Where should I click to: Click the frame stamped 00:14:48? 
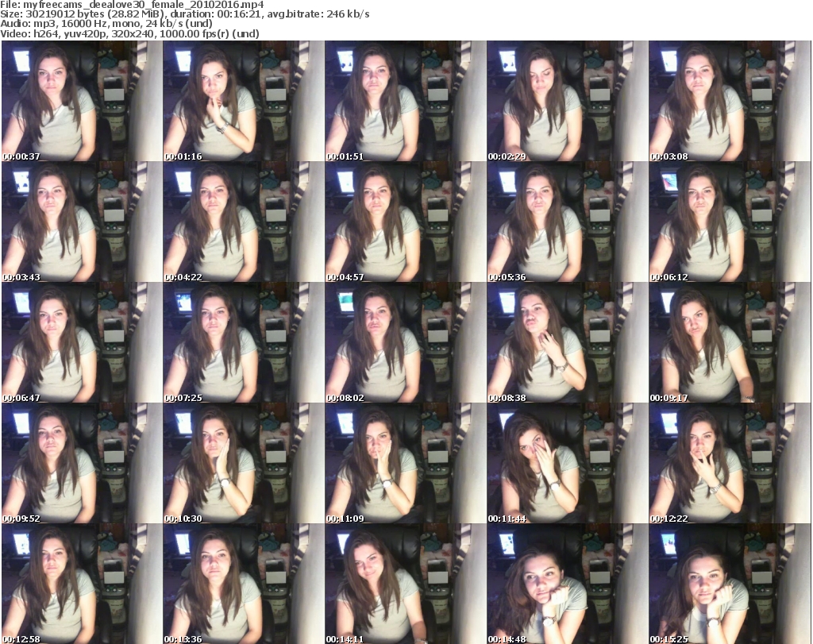click(x=567, y=584)
